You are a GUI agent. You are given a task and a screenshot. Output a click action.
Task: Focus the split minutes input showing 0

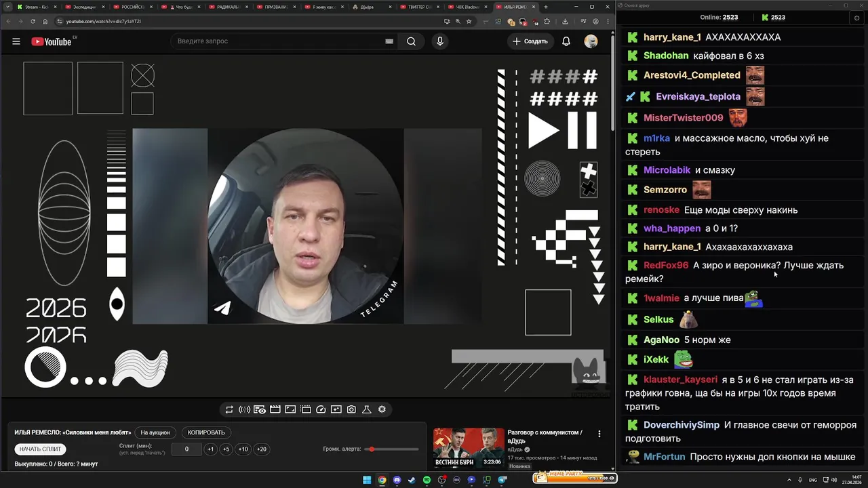click(186, 449)
